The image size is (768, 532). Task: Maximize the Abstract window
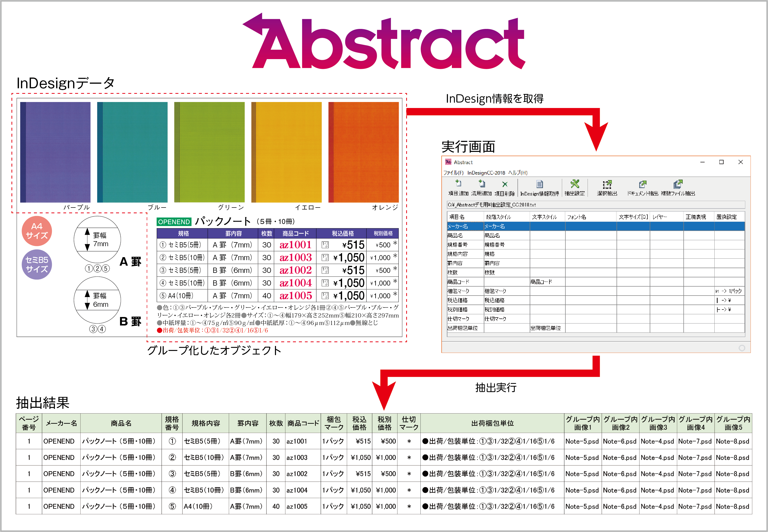(721, 162)
